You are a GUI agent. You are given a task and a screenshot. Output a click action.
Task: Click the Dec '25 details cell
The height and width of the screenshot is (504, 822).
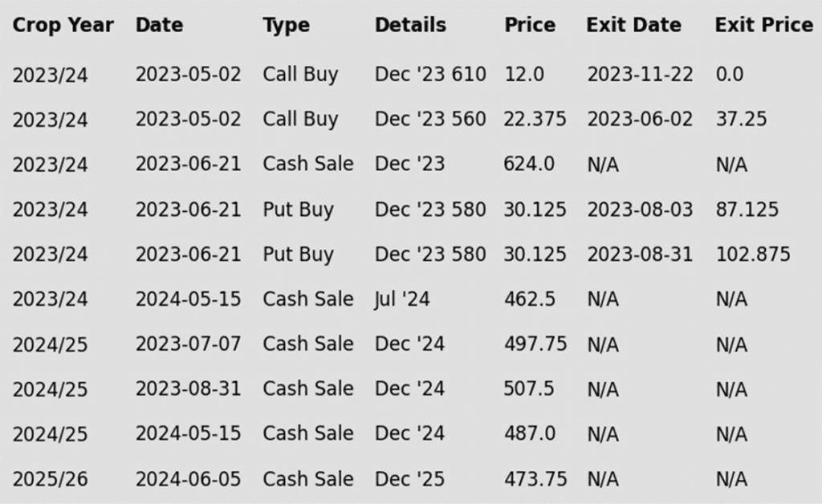(409, 479)
